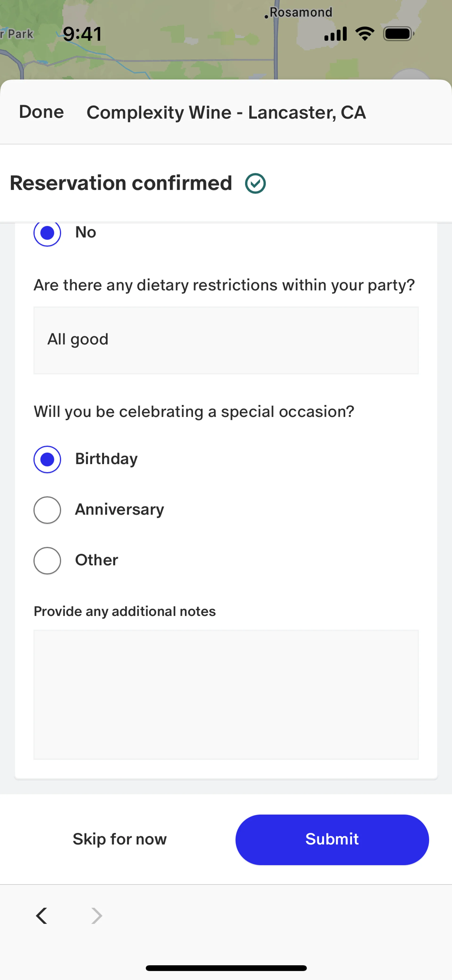Focus the additional notes text area

pyautogui.click(x=226, y=694)
